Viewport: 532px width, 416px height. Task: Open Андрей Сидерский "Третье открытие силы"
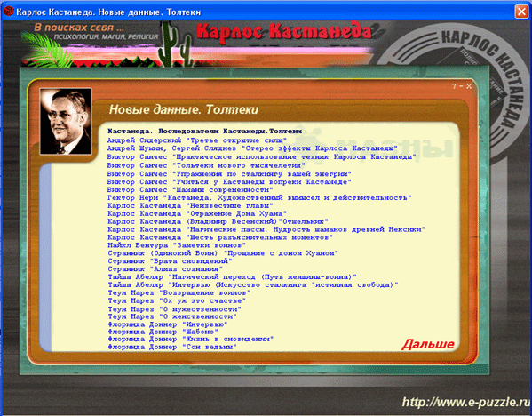(x=197, y=140)
